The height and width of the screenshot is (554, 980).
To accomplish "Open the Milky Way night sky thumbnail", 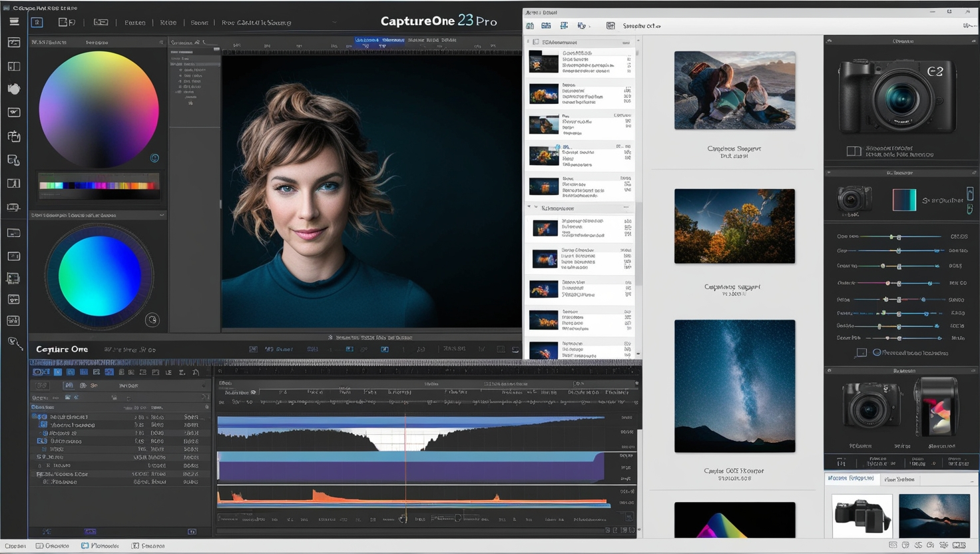I will (734, 386).
